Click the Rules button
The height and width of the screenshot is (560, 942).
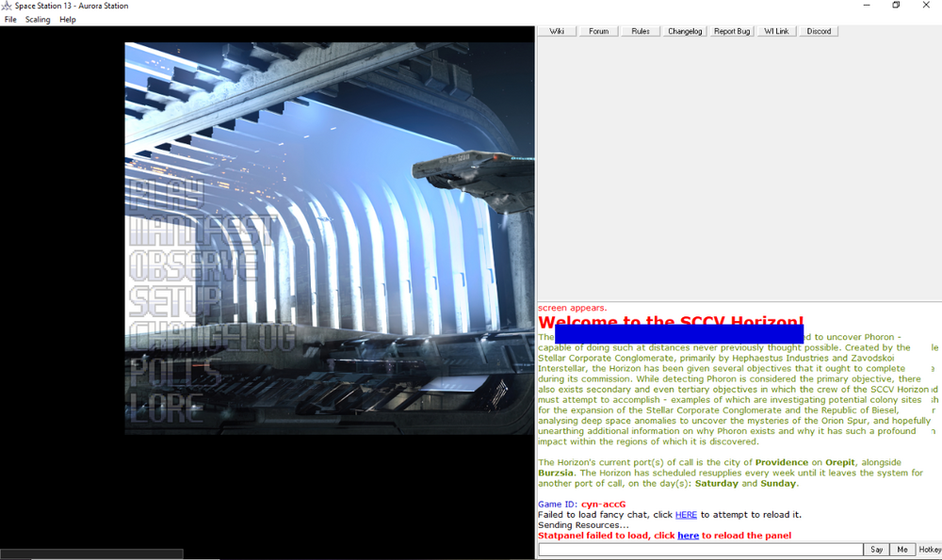coord(641,31)
